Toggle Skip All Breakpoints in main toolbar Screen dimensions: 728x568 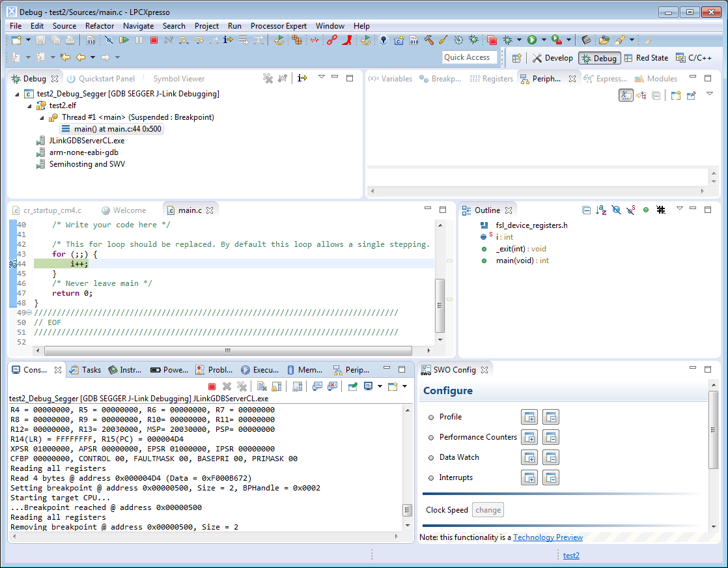[x=109, y=40]
